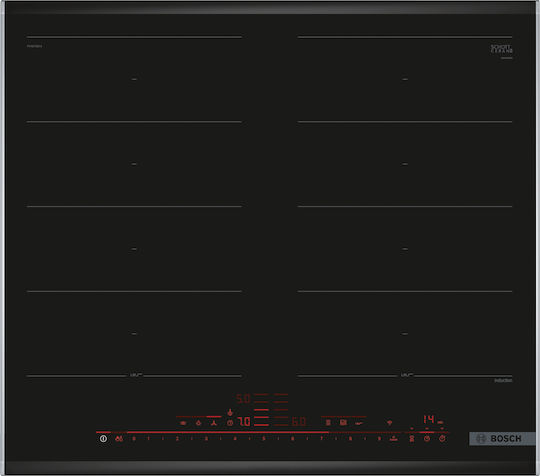Touch the egg timer symbol
The image size is (540, 476).
click(x=412, y=438)
